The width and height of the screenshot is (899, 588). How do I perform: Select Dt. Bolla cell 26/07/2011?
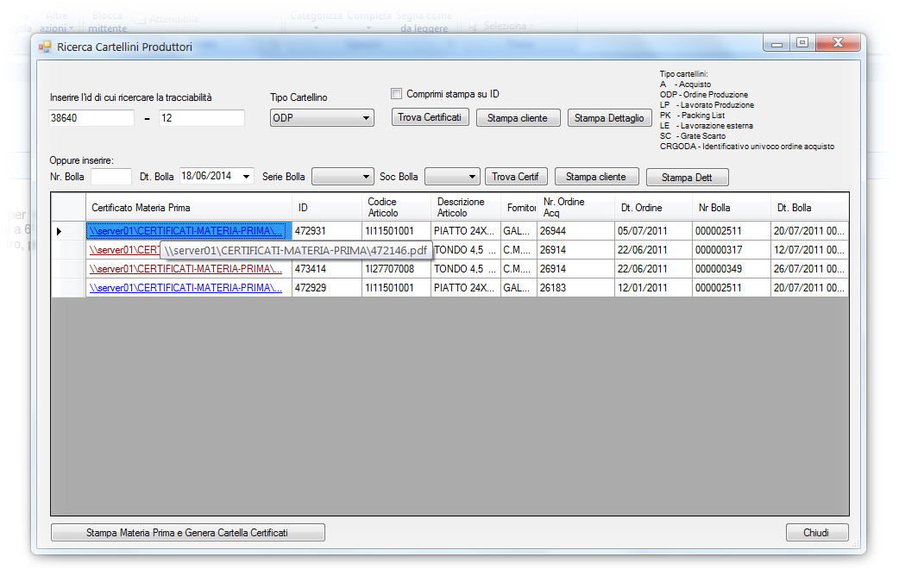(809, 269)
